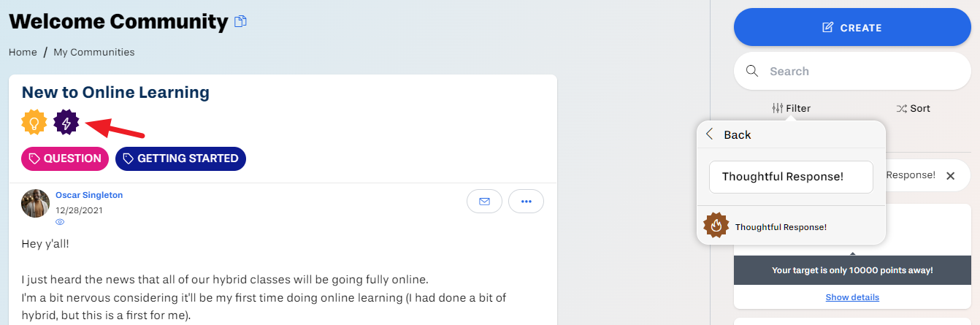
Task: Remove the Response! filter chip
Action: click(950, 176)
